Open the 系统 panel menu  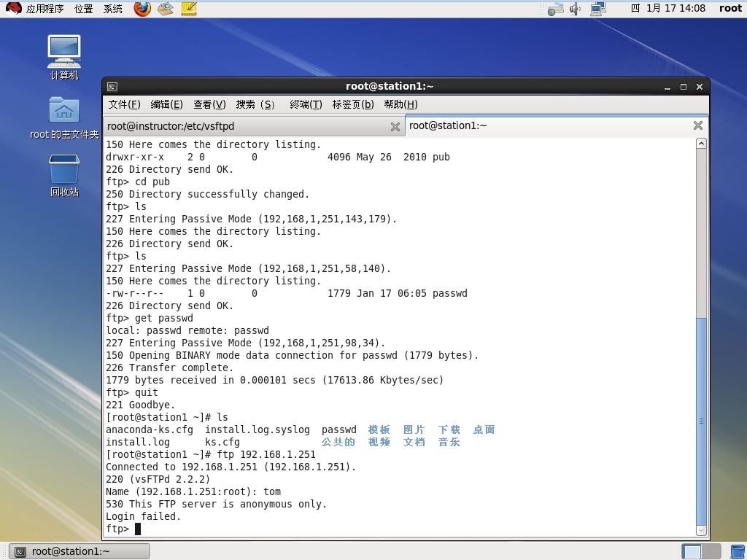coord(113,9)
